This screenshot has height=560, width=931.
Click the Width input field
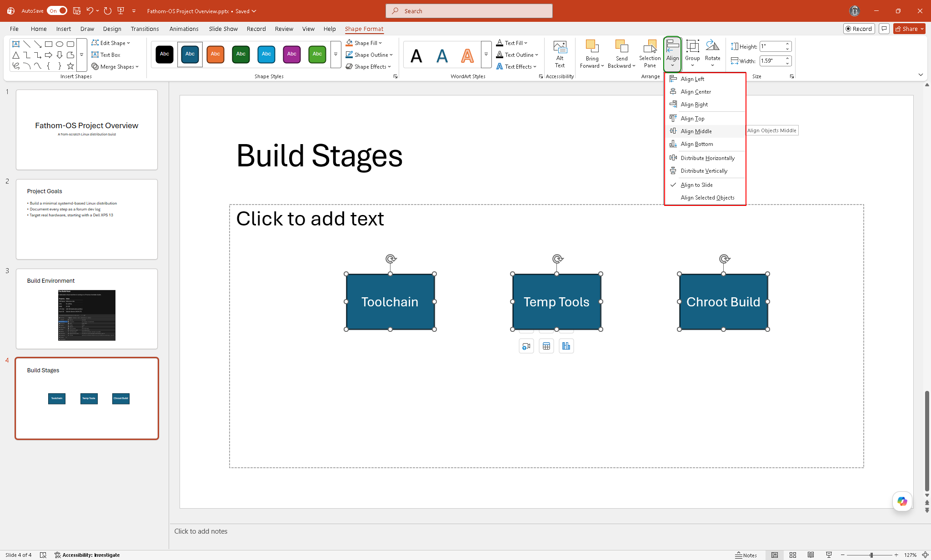(x=771, y=61)
